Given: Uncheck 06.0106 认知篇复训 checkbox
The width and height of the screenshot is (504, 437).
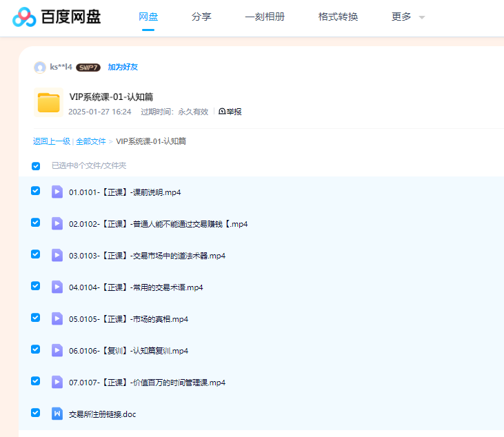Looking at the screenshot, I should (x=35, y=349).
